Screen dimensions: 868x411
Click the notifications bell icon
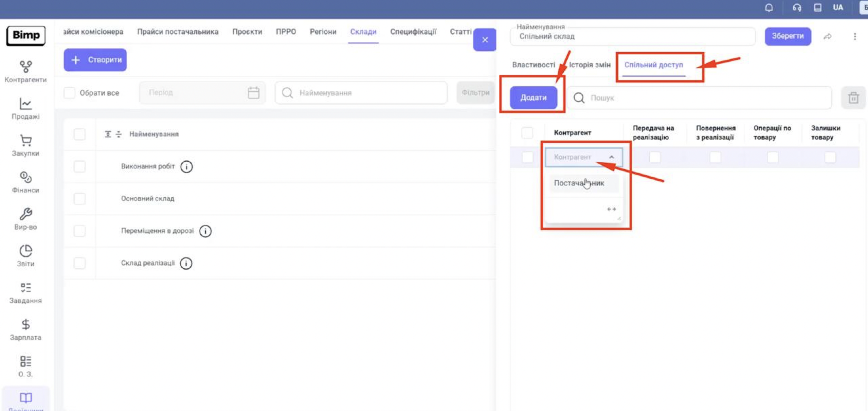(769, 7)
